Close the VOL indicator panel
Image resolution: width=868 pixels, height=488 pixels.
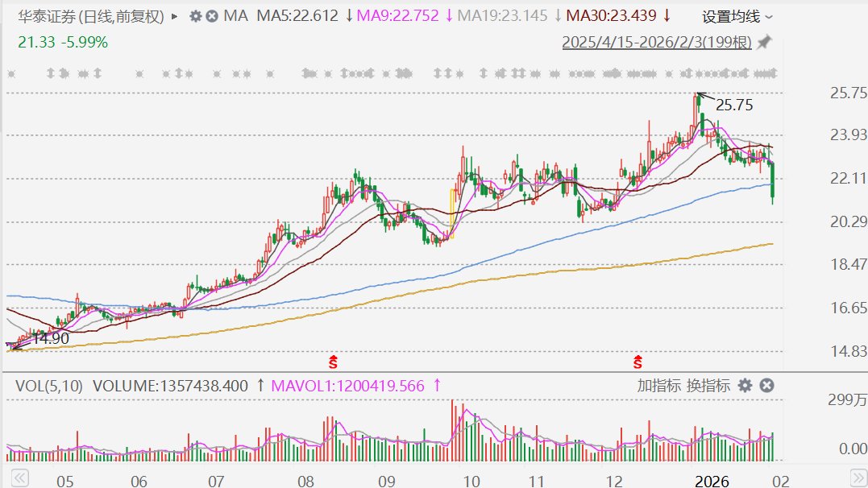[x=766, y=386]
